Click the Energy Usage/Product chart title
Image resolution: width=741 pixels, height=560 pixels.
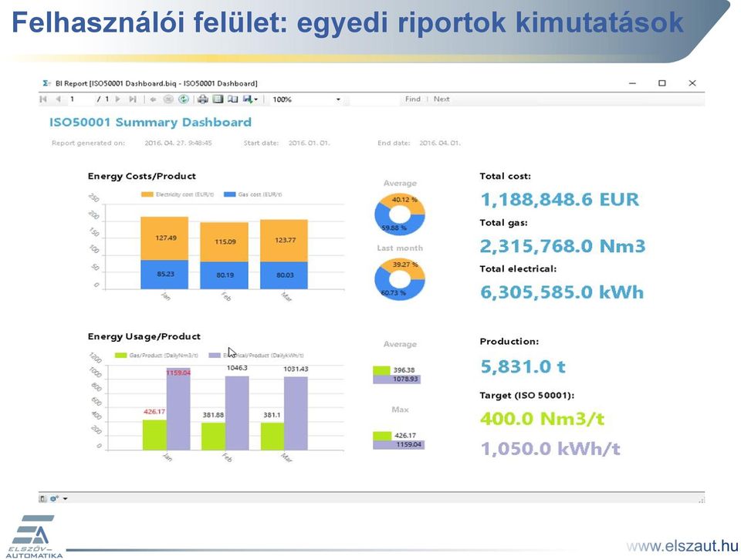(x=144, y=336)
